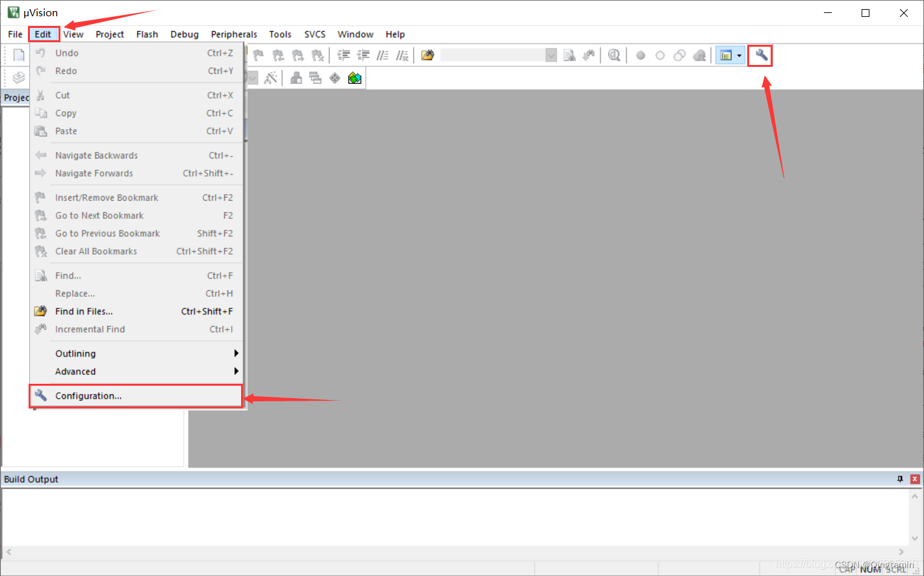This screenshot has height=576, width=924.
Task: Click Disable All Breakpoints toolbar icon
Action: pyautogui.click(x=680, y=56)
